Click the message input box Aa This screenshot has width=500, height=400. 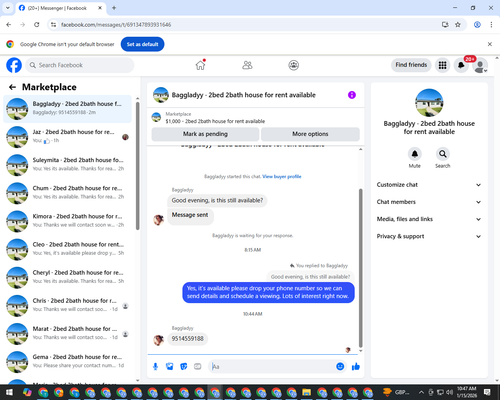coord(272,367)
